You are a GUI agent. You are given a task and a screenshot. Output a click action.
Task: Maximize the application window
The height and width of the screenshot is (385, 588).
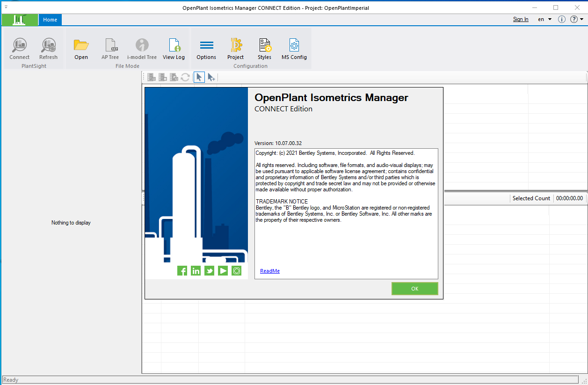coord(556,7)
